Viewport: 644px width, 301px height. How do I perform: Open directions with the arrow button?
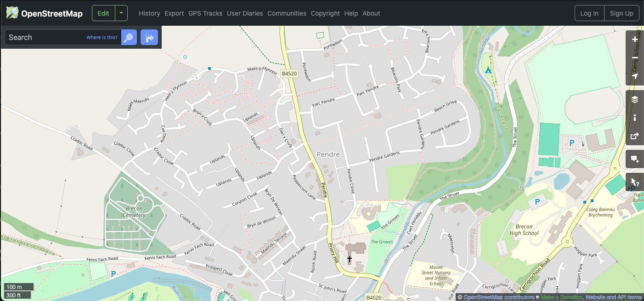tap(149, 37)
